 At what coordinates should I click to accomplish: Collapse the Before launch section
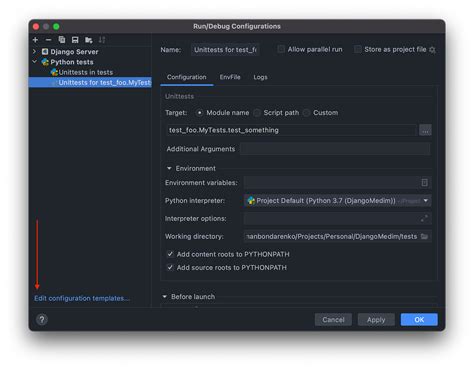click(x=164, y=297)
